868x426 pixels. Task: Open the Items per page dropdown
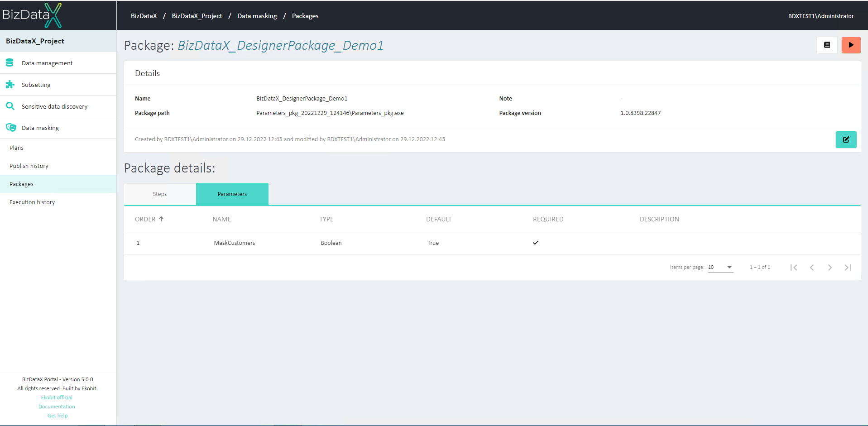720,267
